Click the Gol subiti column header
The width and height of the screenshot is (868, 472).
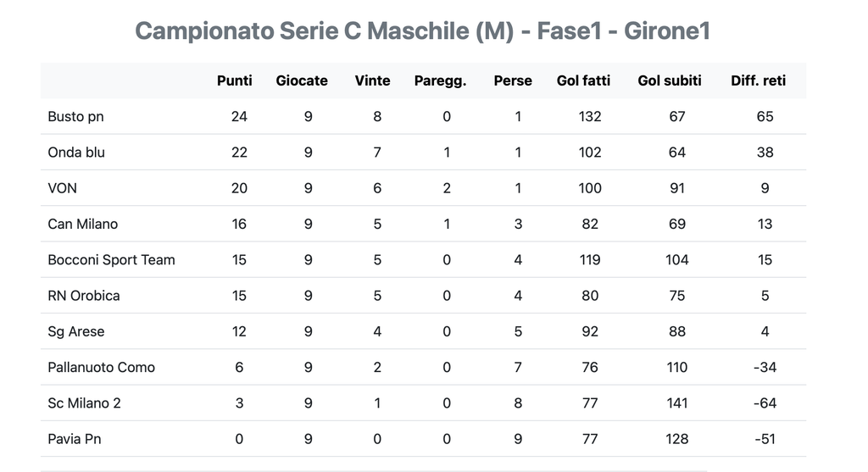coord(670,81)
